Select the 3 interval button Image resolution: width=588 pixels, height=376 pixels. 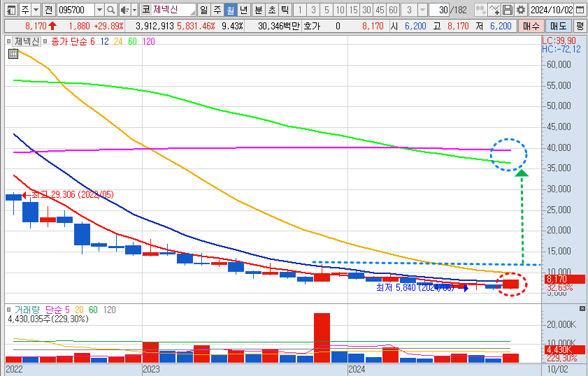pyautogui.click(x=313, y=10)
